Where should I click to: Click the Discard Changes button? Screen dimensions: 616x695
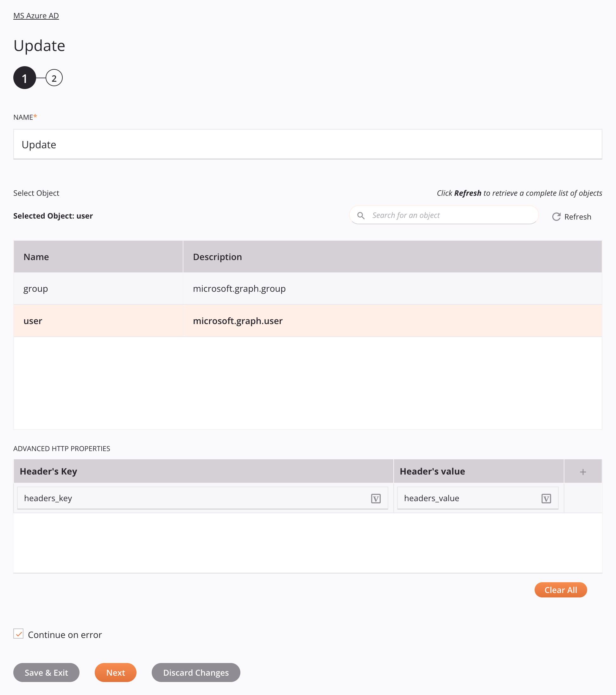pos(196,673)
